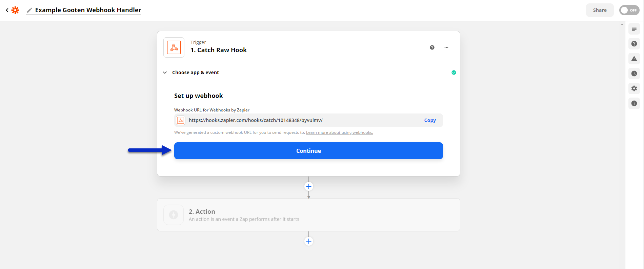Viewport: 644px width, 269px height.
Task: Copy the webhook URL
Action: [430, 120]
